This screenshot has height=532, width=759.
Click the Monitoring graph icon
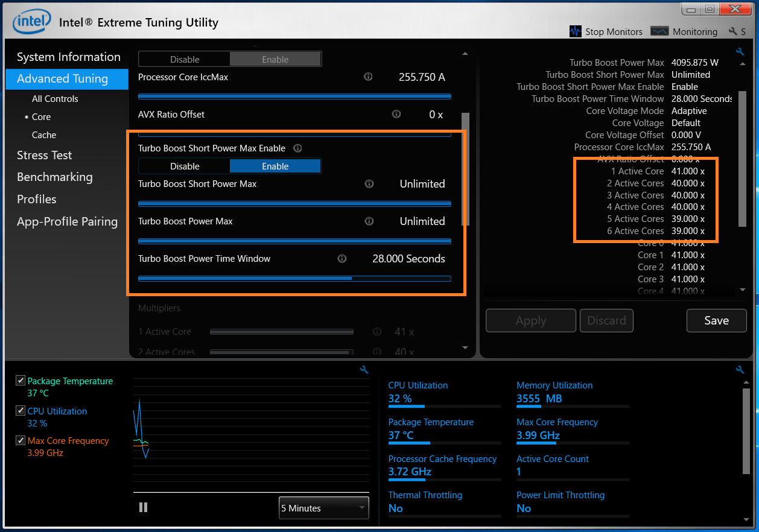659,31
